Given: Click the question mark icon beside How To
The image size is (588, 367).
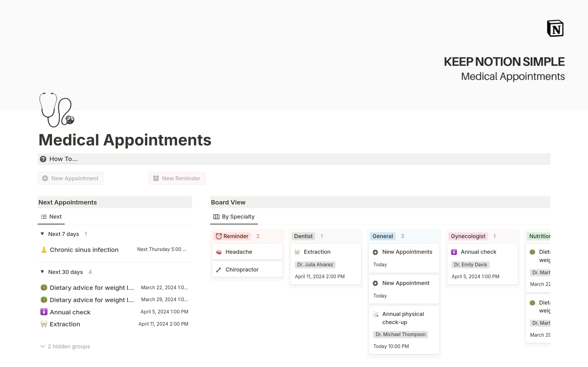Looking at the screenshot, I should [43, 159].
